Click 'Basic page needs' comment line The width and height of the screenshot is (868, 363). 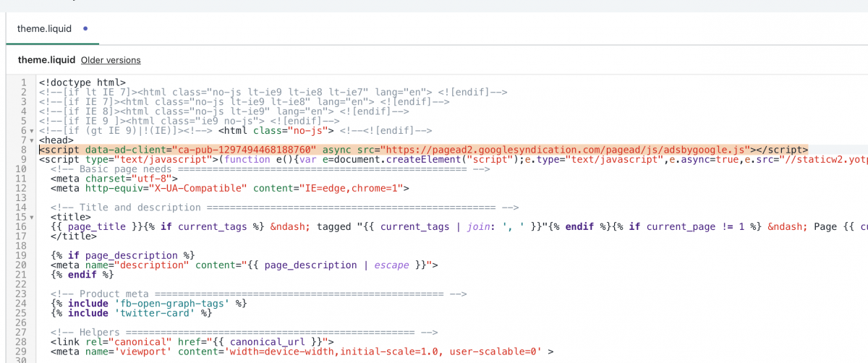tap(271, 168)
